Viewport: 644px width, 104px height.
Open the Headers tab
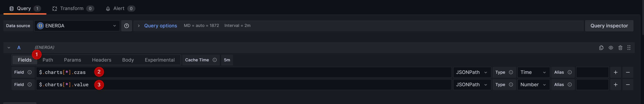click(101, 60)
